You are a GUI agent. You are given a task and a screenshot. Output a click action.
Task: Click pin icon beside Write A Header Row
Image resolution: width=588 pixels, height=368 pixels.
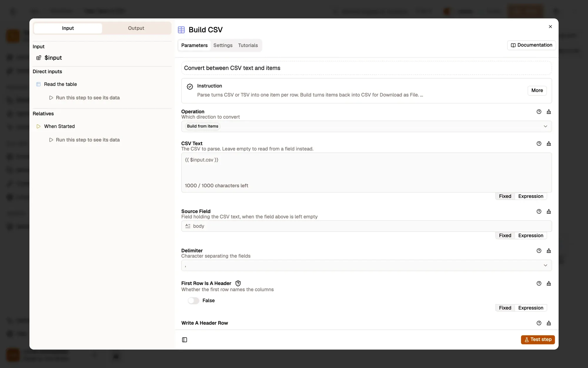pos(549,323)
